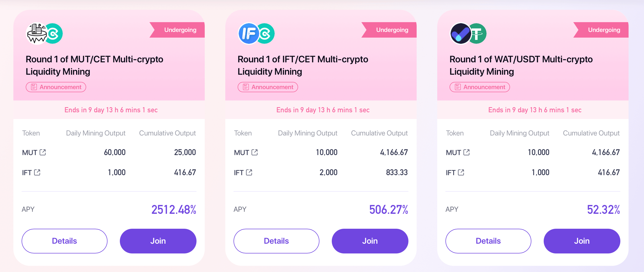Open IFT external link in MUT/CET card
Image resolution: width=644 pixels, height=272 pixels.
[37, 172]
